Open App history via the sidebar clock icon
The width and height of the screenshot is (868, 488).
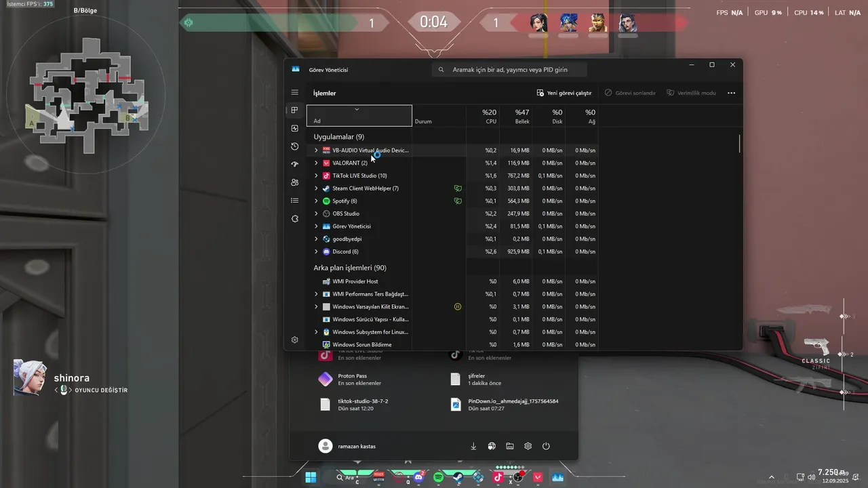tap(294, 146)
